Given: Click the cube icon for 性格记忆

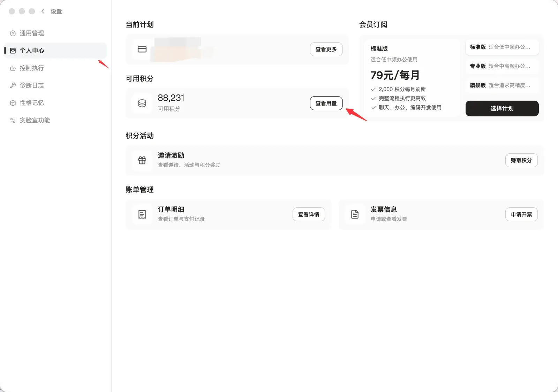Looking at the screenshot, I should (x=13, y=103).
